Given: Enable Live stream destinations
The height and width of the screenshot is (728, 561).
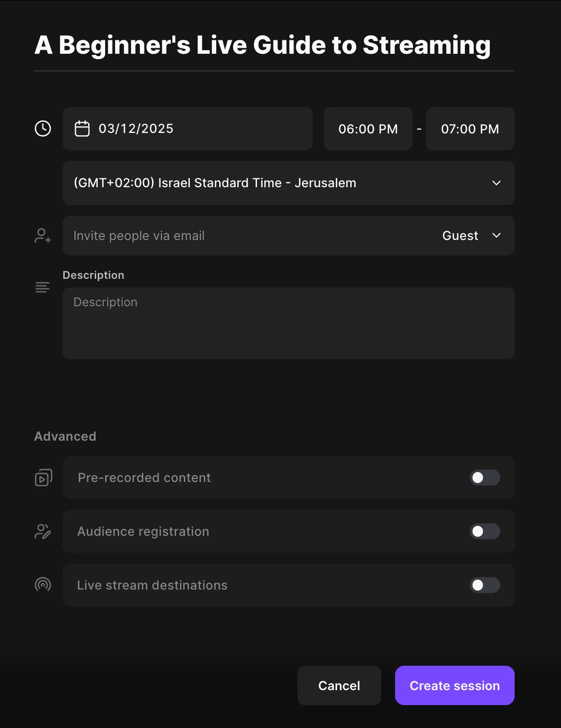Looking at the screenshot, I should [x=484, y=585].
